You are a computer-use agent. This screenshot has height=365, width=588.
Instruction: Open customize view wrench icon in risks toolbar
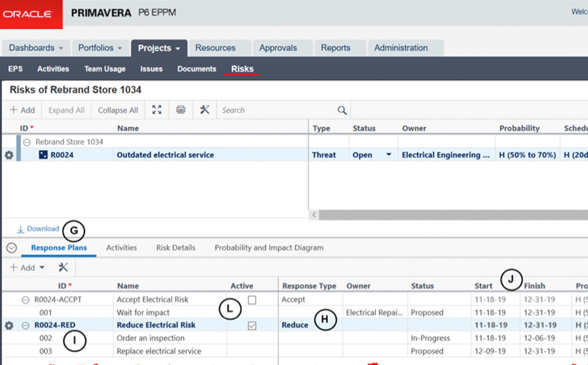click(x=205, y=110)
